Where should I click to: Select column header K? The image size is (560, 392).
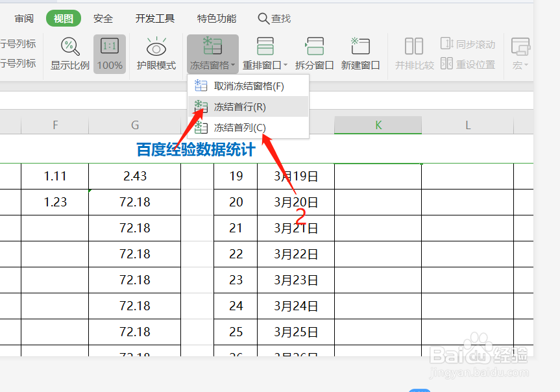pyautogui.click(x=378, y=125)
